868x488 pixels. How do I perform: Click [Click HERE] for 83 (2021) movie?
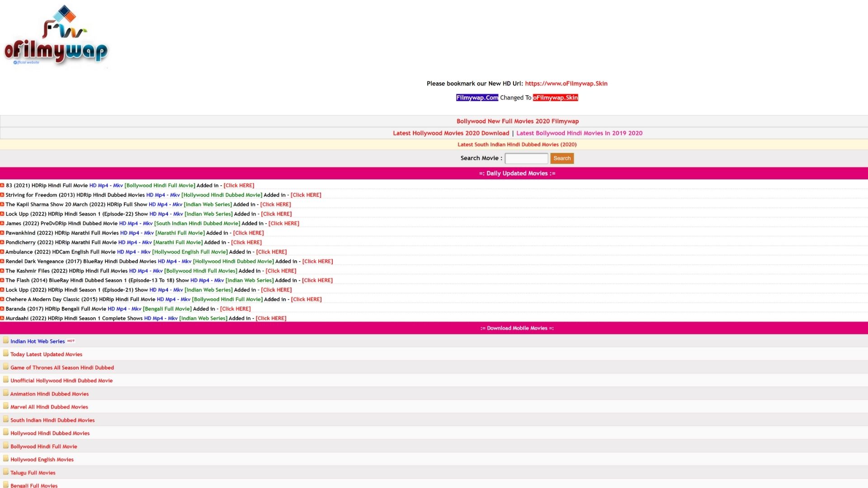coord(239,185)
